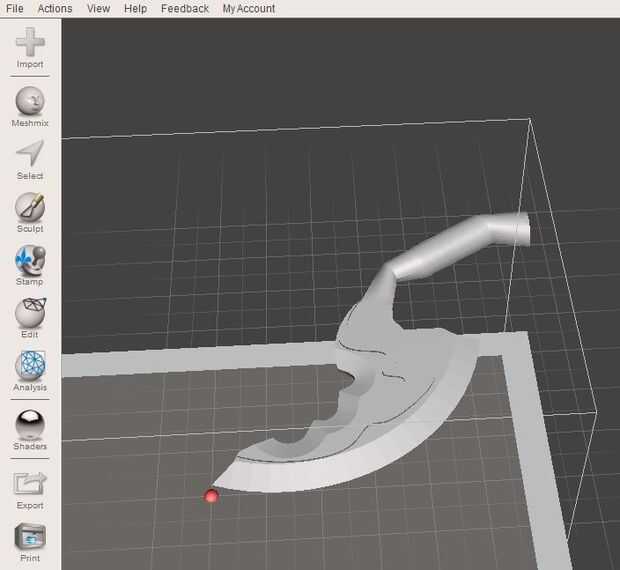
Task: Open the Feedback menu
Action: 185,8
